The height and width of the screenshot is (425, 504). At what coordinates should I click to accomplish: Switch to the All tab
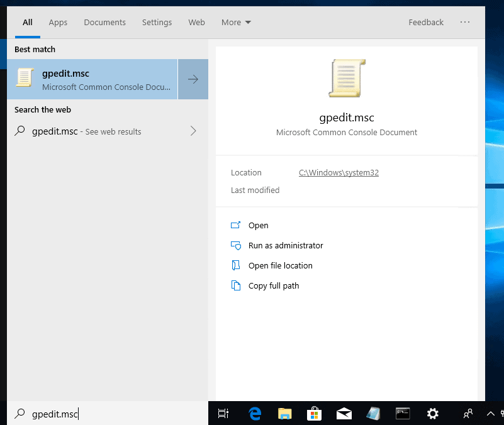point(27,23)
